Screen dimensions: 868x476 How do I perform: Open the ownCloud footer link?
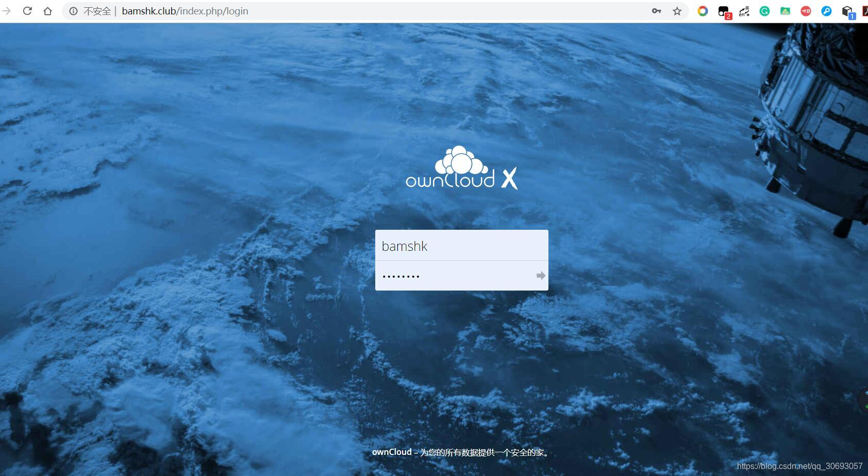tap(392, 452)
